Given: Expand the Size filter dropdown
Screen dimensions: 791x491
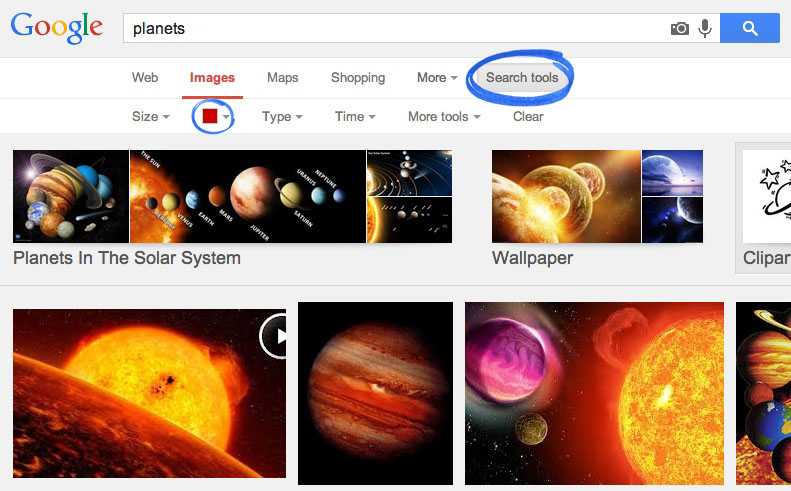Looking at the screenshot, I should click(150, 117).
